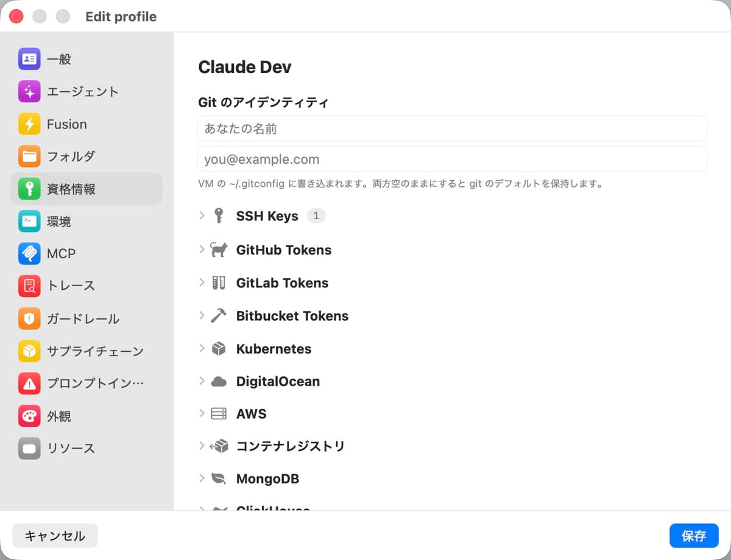Open the サプライチェーン section
Screen dimensions: 731x560
click(87, 351)
